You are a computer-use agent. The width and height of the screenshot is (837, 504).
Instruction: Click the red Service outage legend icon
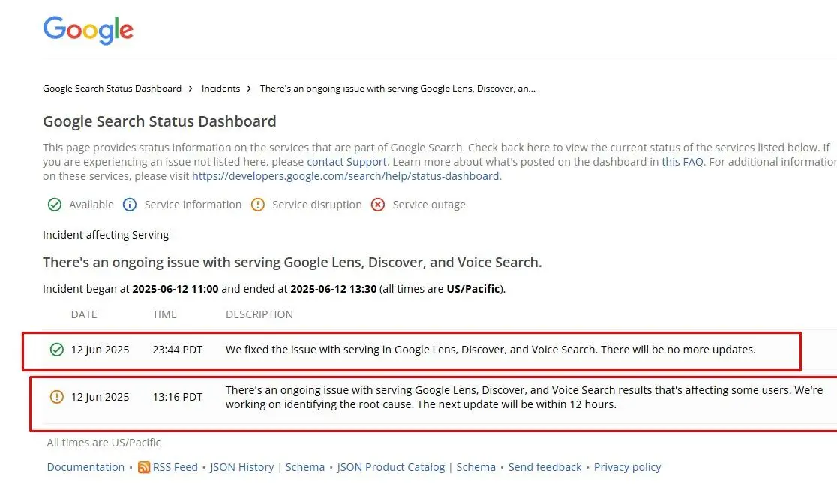pos(378,205)
